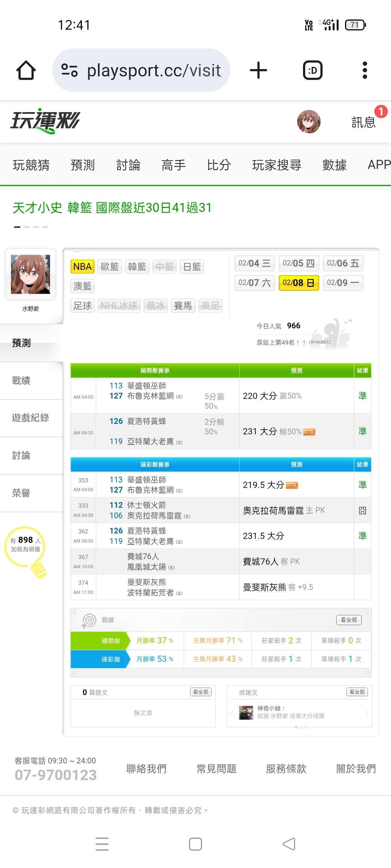Open 高手 menu item
The image size is (391, 868).
point(173,165)
